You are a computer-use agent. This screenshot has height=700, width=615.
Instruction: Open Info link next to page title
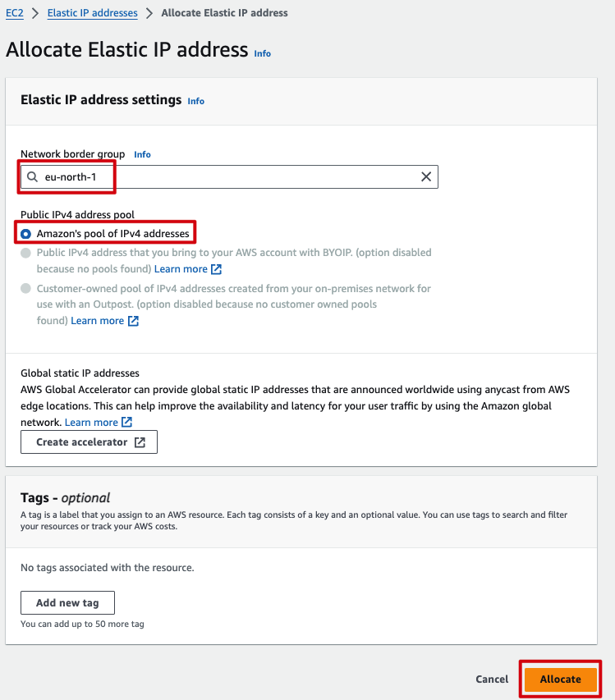coord(262,53)
